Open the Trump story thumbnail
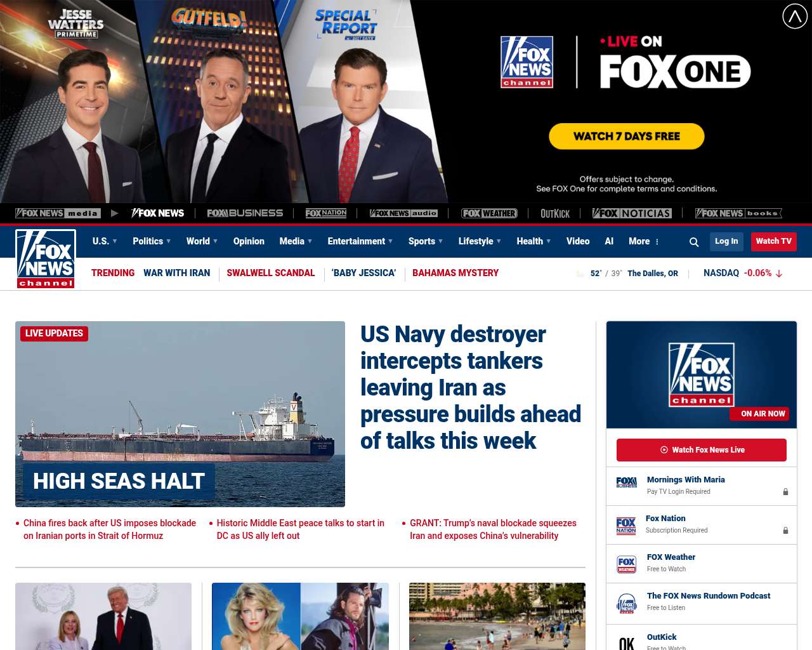Image resolution: width=812 pixels, height=650 pixels. click(103, 616)
